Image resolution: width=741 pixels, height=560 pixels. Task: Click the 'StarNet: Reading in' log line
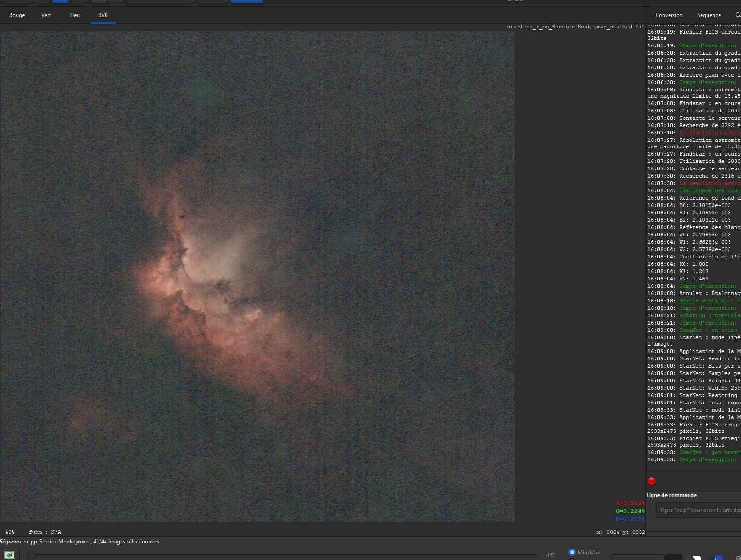pos(694,358)
